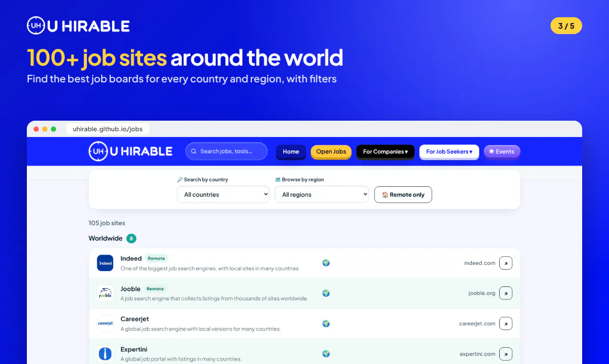The image size is (609, 364).
Task: Open the Events page
Action: point(502,151)
